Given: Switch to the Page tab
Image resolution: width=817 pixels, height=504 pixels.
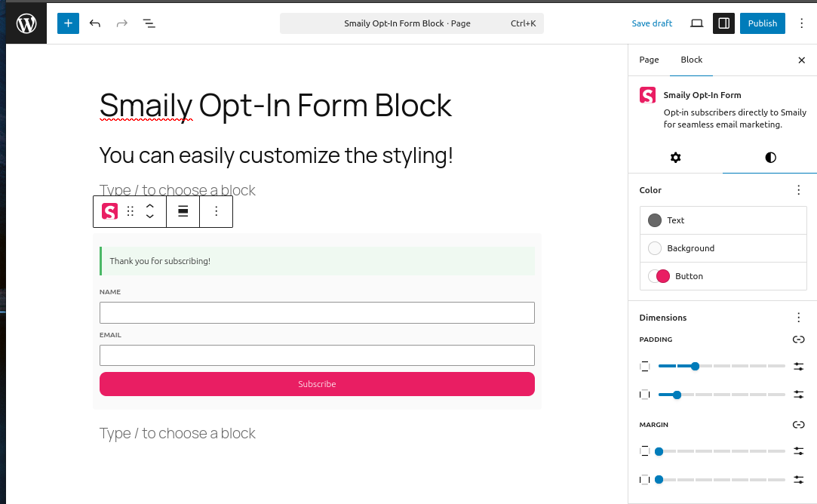Looking at the screenshot, I should pyautogui.click(x=649, y=60).
